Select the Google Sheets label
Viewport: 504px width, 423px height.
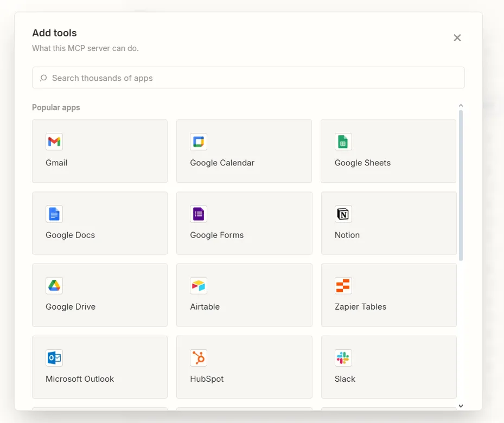(362, 163)
